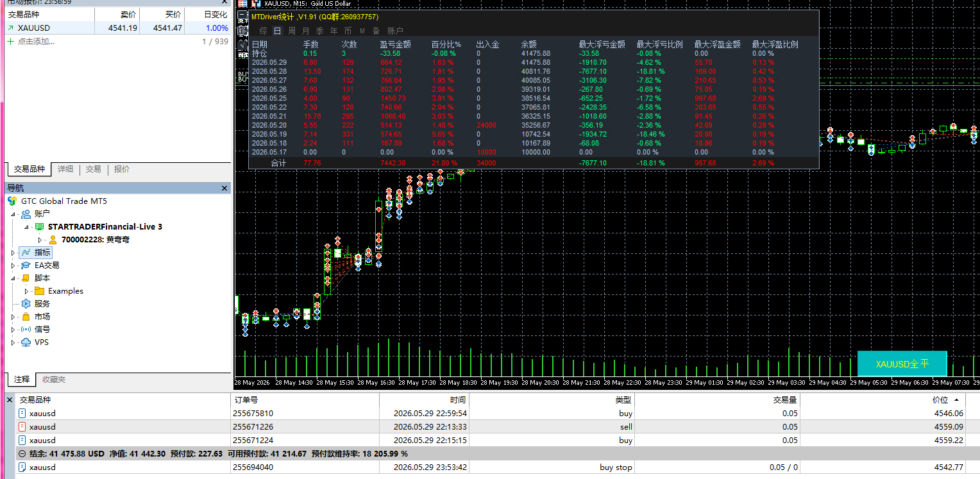Collapse the 账户 tree node

point(13,214)
